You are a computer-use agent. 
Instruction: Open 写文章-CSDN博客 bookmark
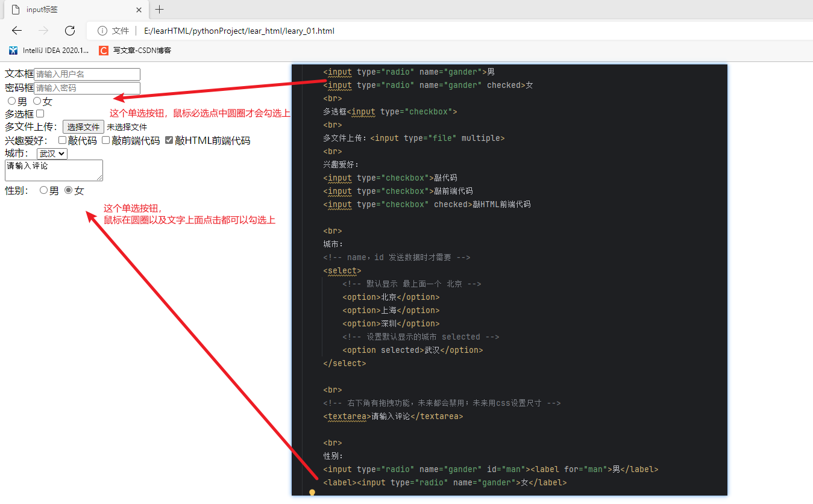[135, 51]
